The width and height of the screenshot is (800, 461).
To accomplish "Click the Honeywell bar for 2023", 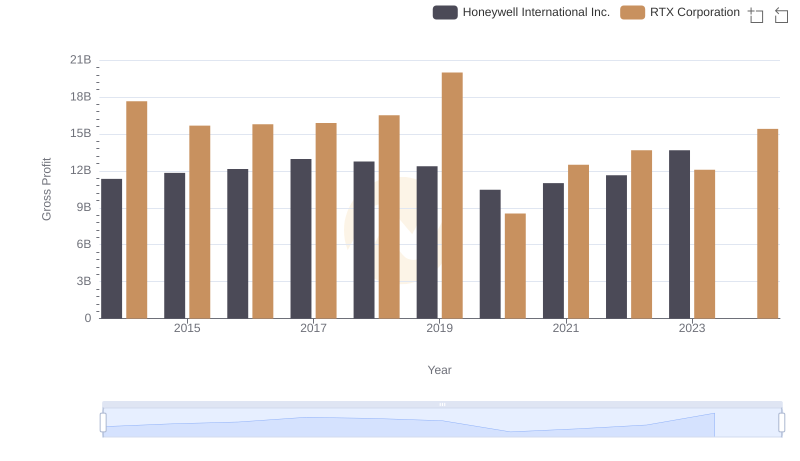I will point(679,234).
